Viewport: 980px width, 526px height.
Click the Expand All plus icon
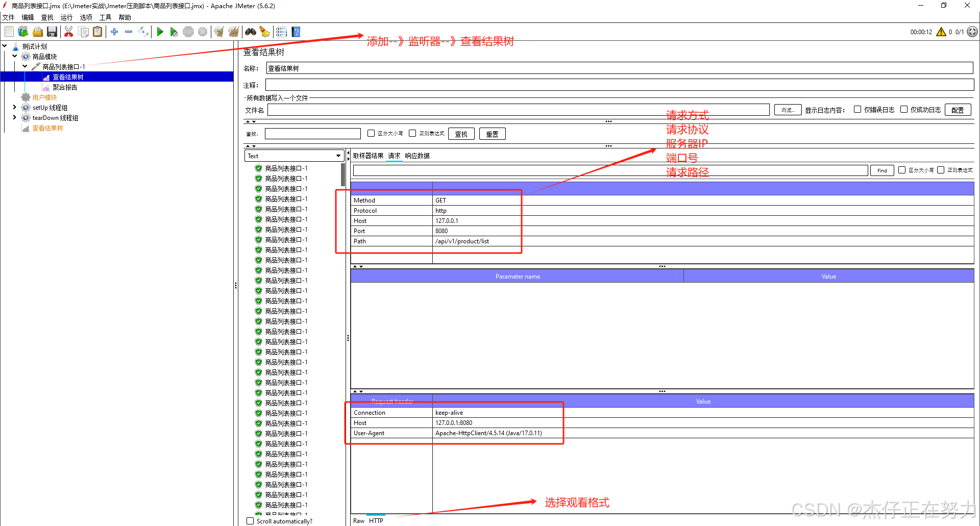point(114,32)
